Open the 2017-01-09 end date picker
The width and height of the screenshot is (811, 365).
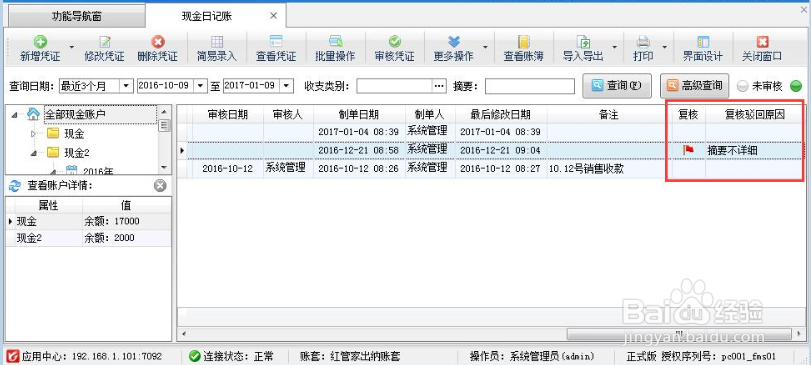click(288, 86)
